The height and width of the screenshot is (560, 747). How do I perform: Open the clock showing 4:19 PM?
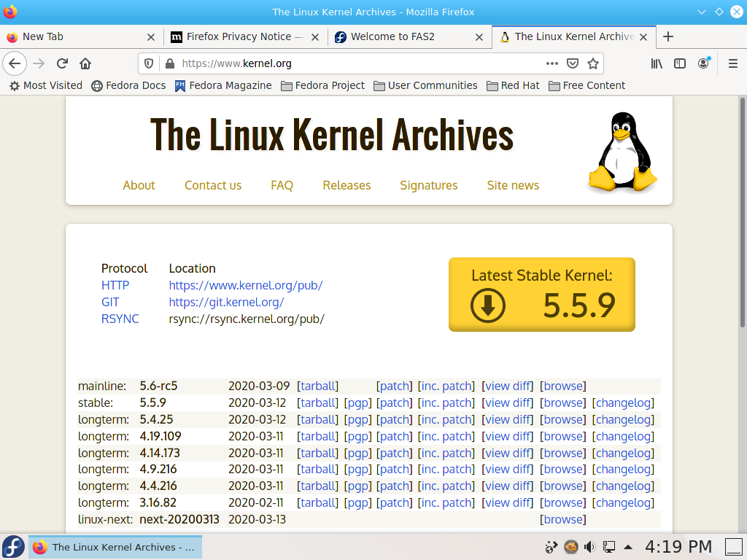(x=678, y=547)
